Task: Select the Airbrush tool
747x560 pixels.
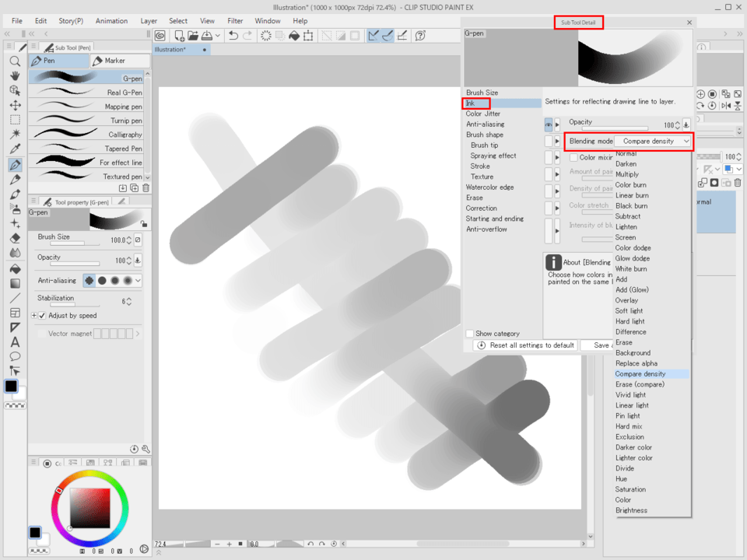Action: (15, 208)
